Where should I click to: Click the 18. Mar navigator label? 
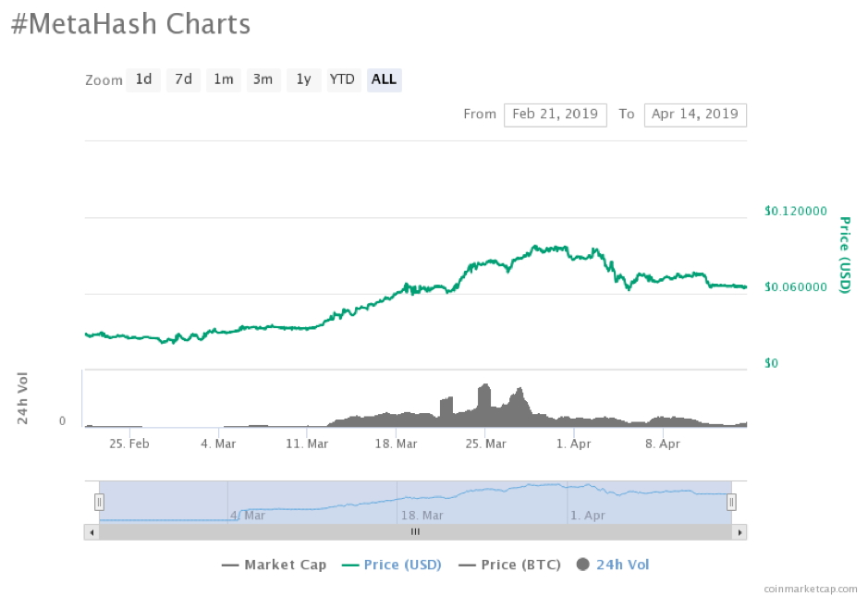(422, 516)
